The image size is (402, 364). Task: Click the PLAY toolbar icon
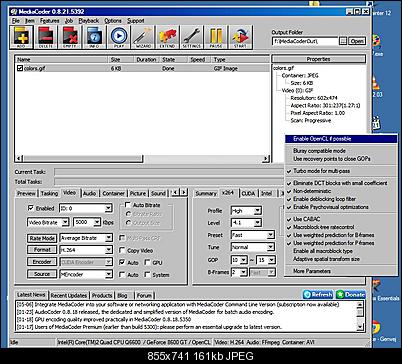point(119,37)
